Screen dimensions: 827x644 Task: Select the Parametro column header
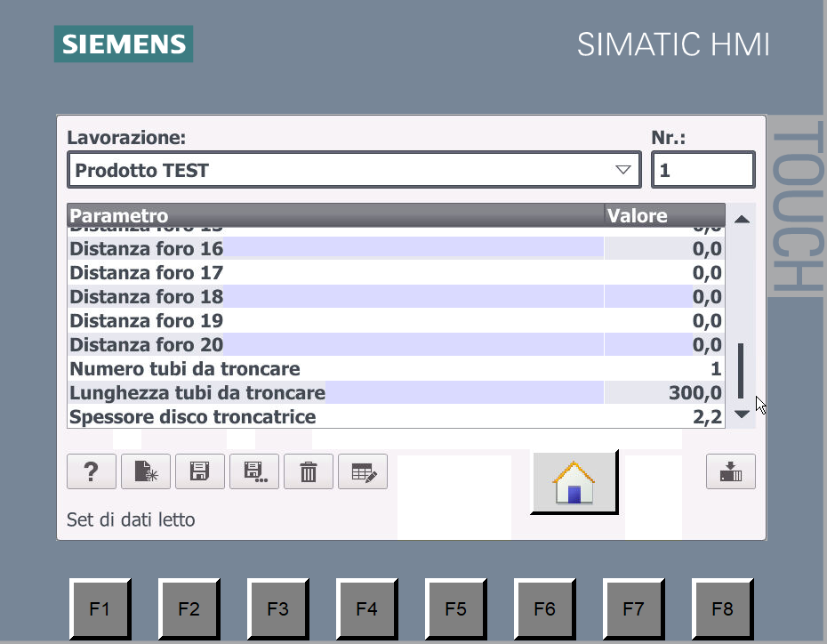[x=336, y=215]
